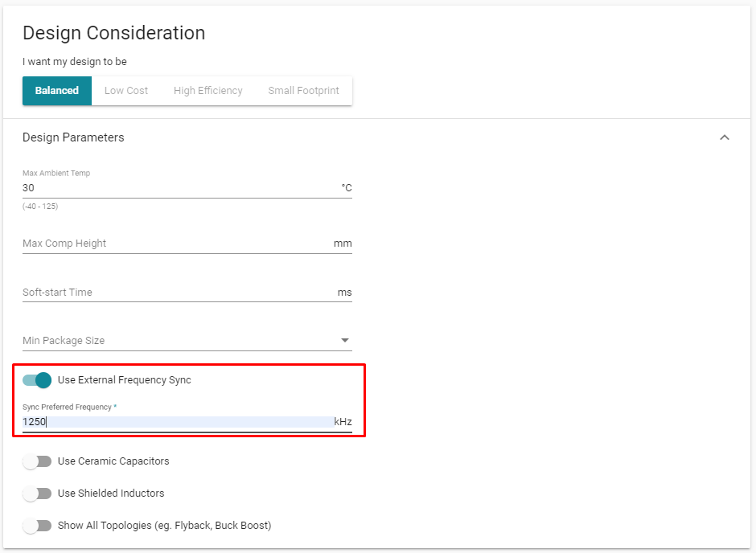Screen dimensions: 756x553
Task: Click the Min Package Size combo box
Action: [187, 341]
